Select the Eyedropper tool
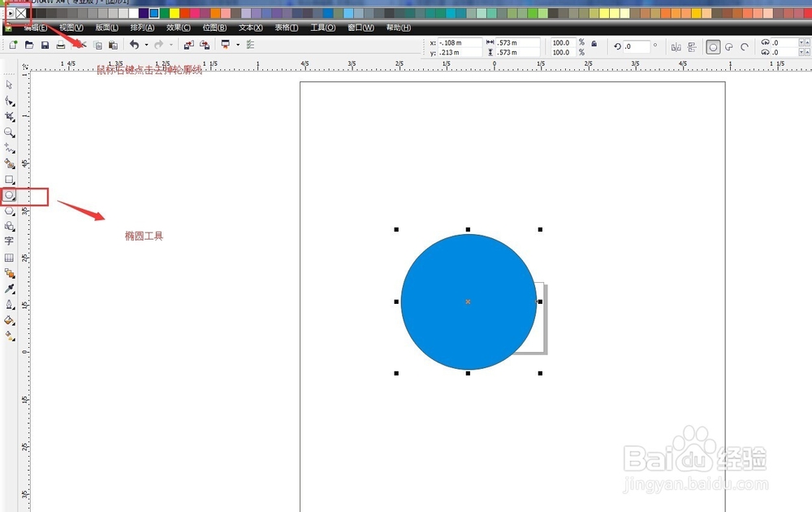The height and width of the screenshot is (512, 812). click(x=9, y=289)
